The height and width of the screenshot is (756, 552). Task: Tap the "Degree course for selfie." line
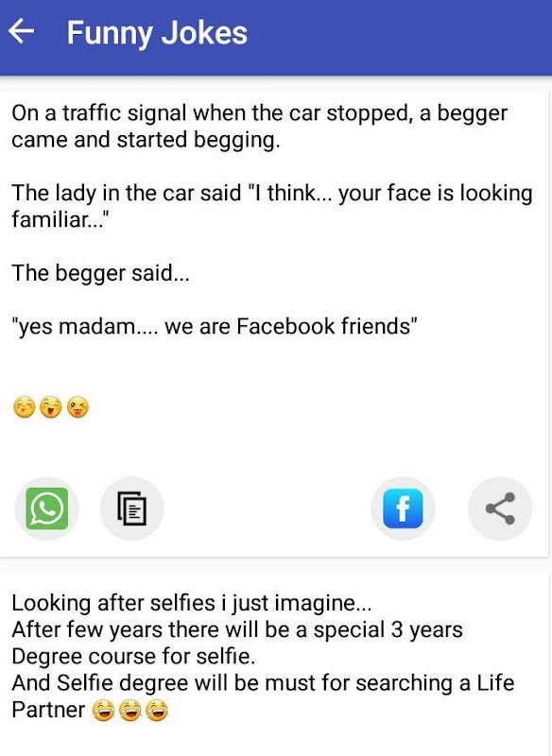click(x=133, y=657)
